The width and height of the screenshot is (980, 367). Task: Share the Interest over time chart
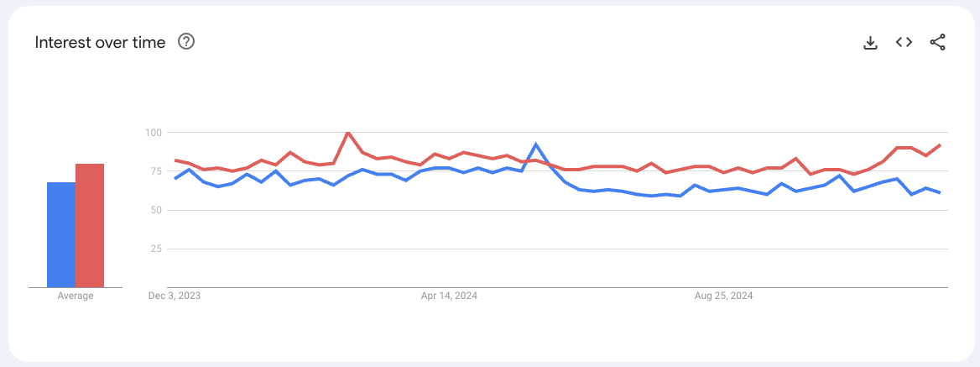tap(937, 42)
